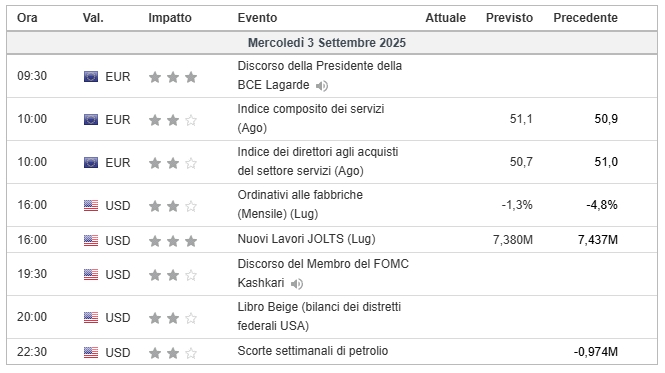Click the speaker icon next to BCE Lagarde

click(x=322, y=86)
